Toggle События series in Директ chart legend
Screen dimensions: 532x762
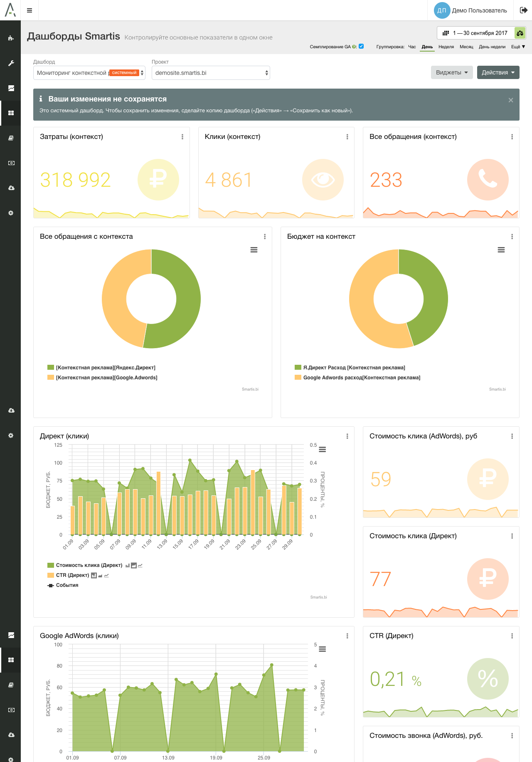[66, 585]
